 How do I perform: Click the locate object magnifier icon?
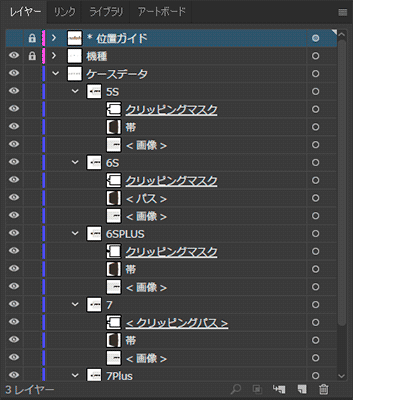click(x=236, y=389)
